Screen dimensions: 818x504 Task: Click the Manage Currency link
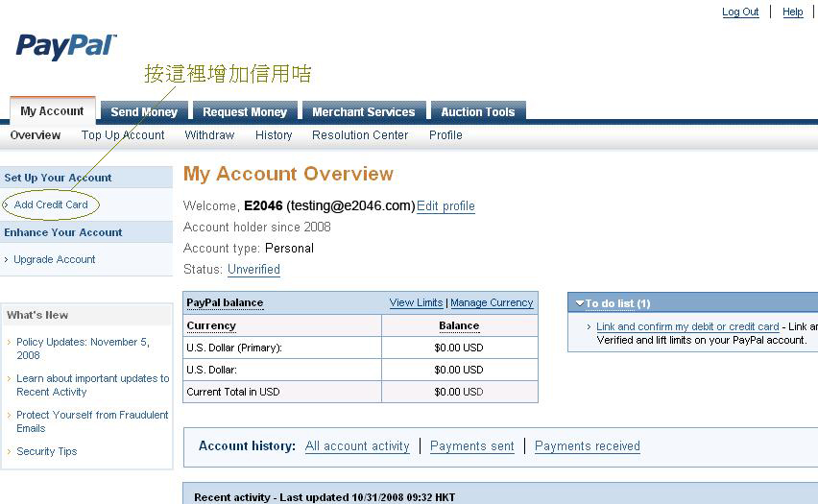(x=492, y=302)
